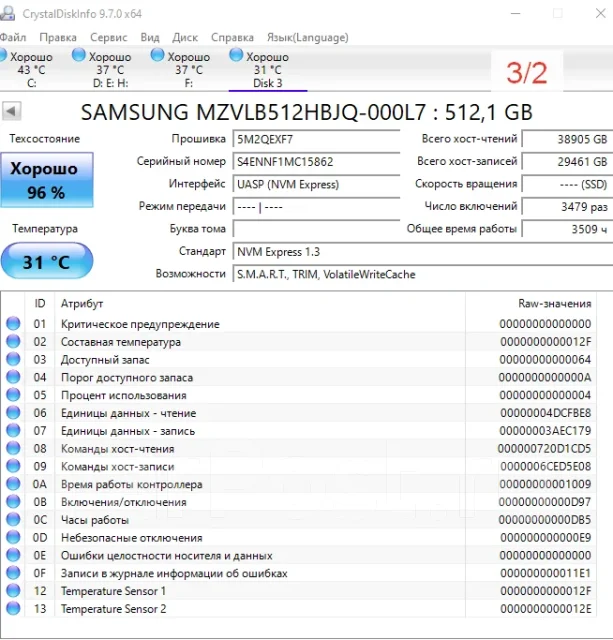Click the features field with S.M.A.R.T., TRIM
This screenshot has width=613, height=640.
tap(423, 274)
